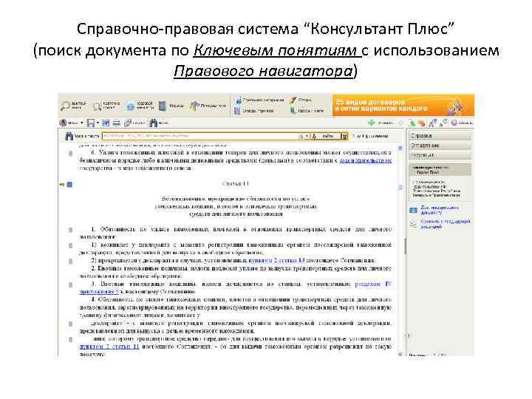Screen dimensions: 532x399
Task: Click the Найти button in search bar
Action: click(324, 136)
